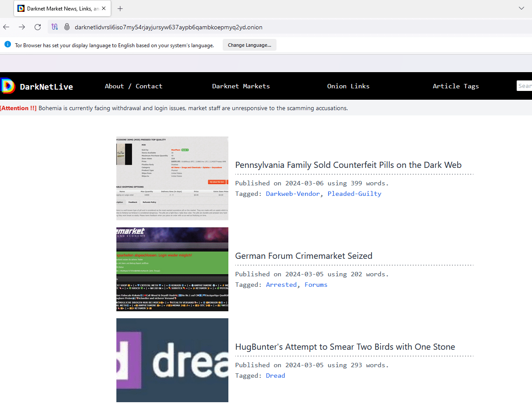
Task: Go back using the back arrow
Action: pyautogui.click(x=6, y=27)
